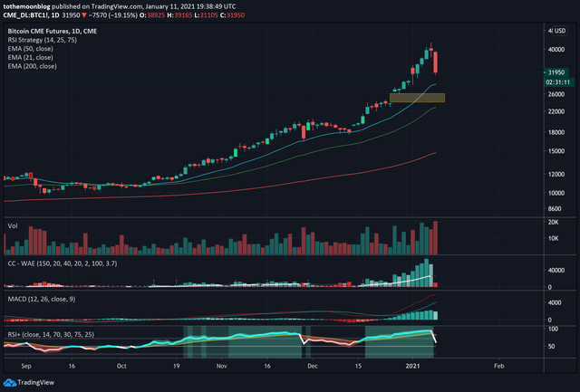Open the USD currency selector button

[x=560, y=31]
